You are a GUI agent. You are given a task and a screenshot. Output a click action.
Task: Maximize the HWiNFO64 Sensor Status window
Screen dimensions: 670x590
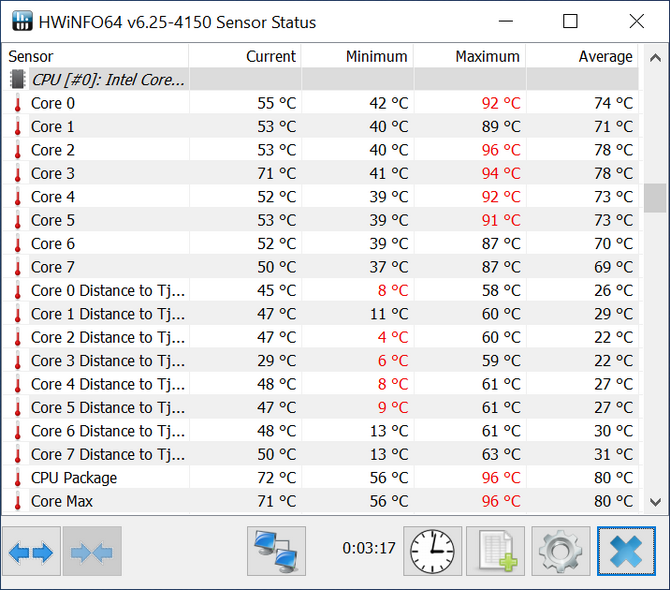coord(570,21)
